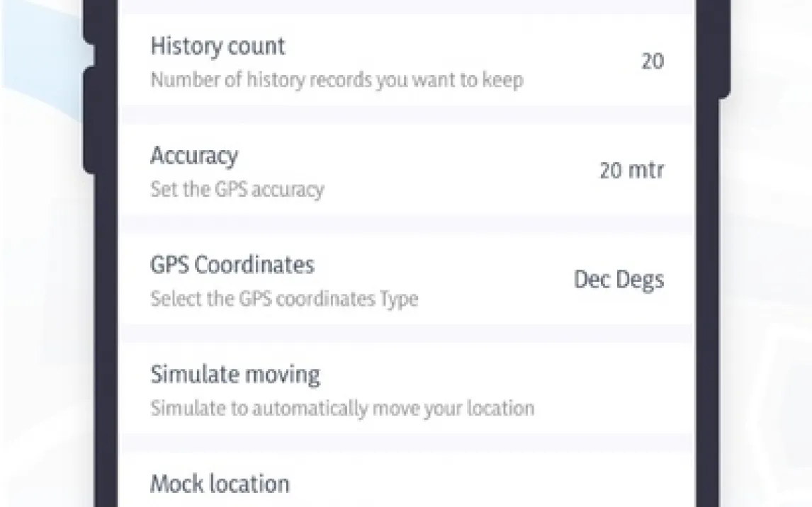The image size is (812, 507).
Task: Click 'Number of history records' description text
Action: click(337, 79)
